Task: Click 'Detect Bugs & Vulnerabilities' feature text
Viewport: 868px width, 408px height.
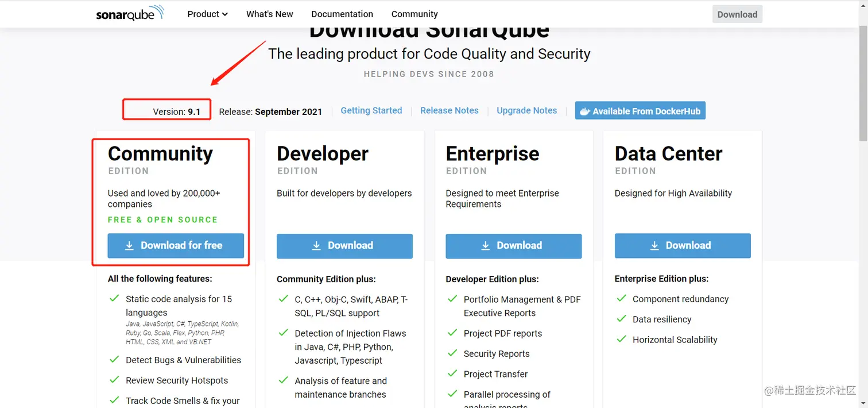Action: pos(184,360)
